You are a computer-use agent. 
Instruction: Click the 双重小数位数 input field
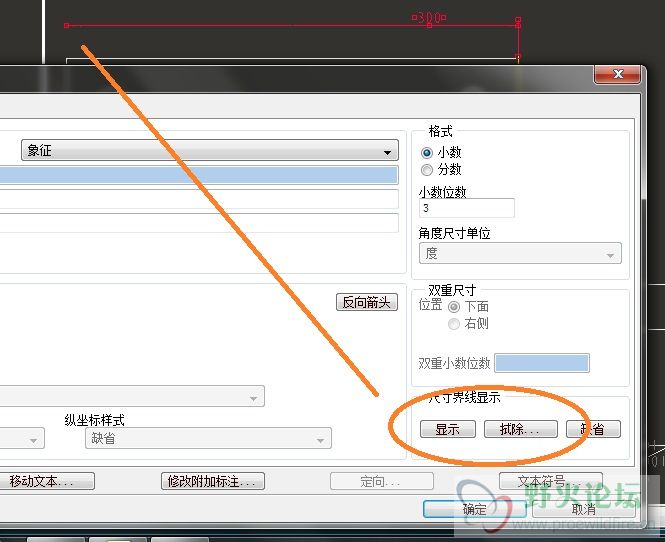(x=542, y=363)
